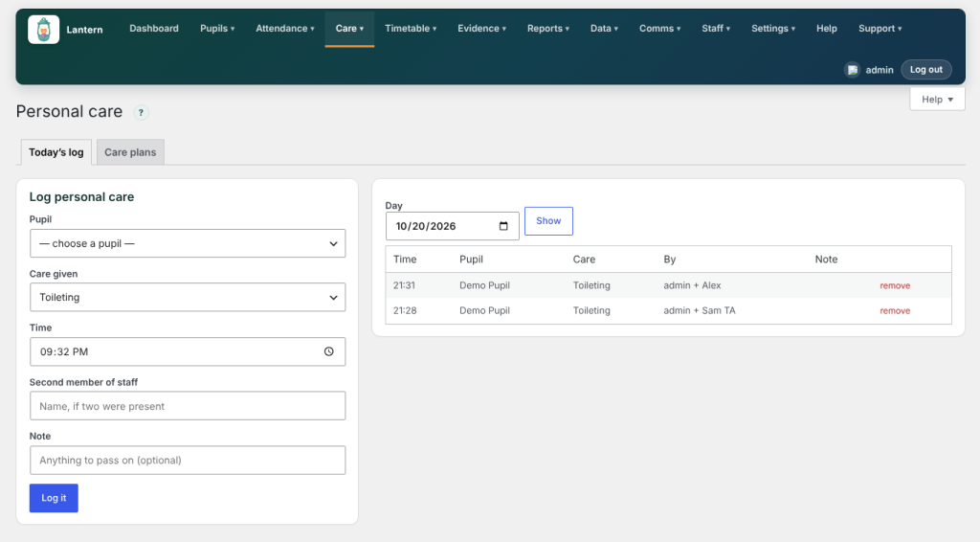Focus the Second member of staff field
Viewport: 980px width, 542px height.
[x=188, y=406]
